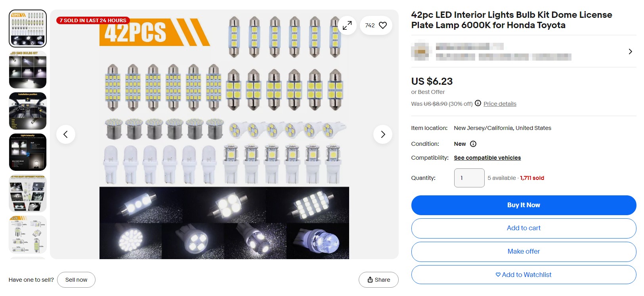Image resolution: width=644 pixels, height=296 pixels.
Task: Select the installation position thumbnail
Action: click(27, 111)
